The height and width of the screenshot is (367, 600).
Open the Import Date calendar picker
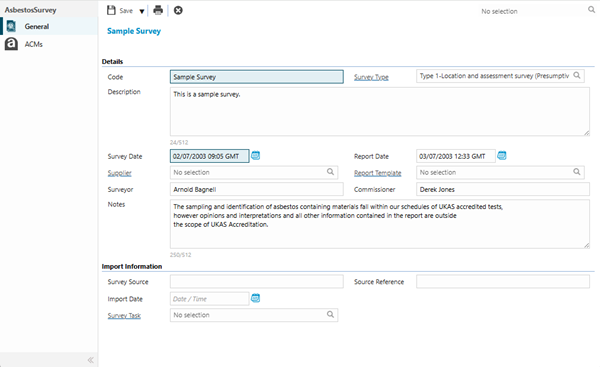point(256,298)
